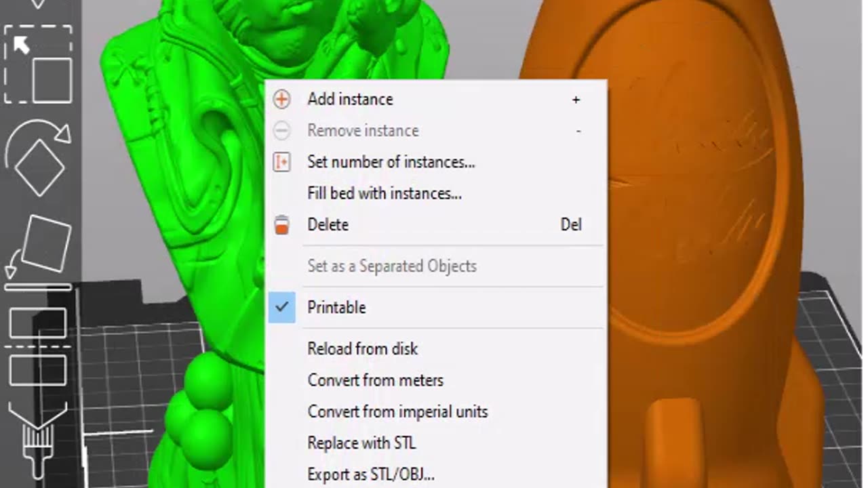The height and width of the screenshot is (488, 868).
Task: Choose Delete from the context menu
Action: tap(435, 224)
